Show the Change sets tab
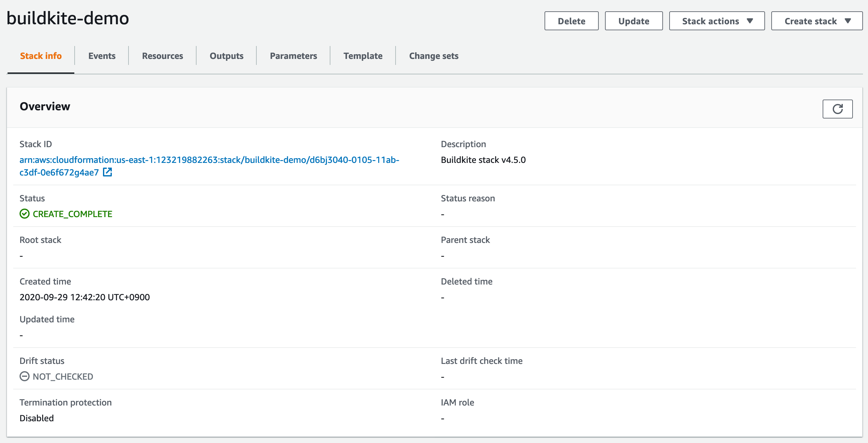This screenshot has height=443, width=868. point(433,56)
